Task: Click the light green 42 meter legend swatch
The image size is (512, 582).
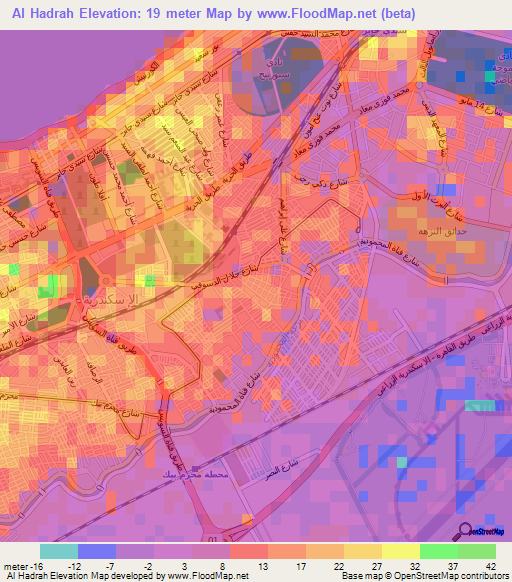Action: [477, 552]
